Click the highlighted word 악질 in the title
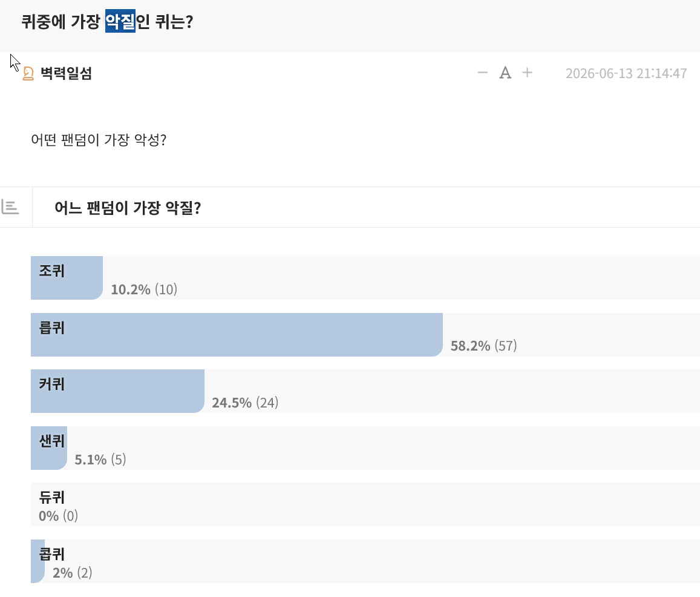Viewport: 700px width, 597px height. tap(120, 21)
